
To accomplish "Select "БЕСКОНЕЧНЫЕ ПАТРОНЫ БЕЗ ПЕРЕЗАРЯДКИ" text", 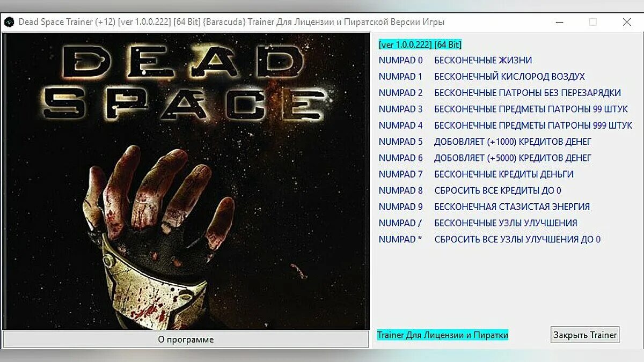I will tap(528, 93).
